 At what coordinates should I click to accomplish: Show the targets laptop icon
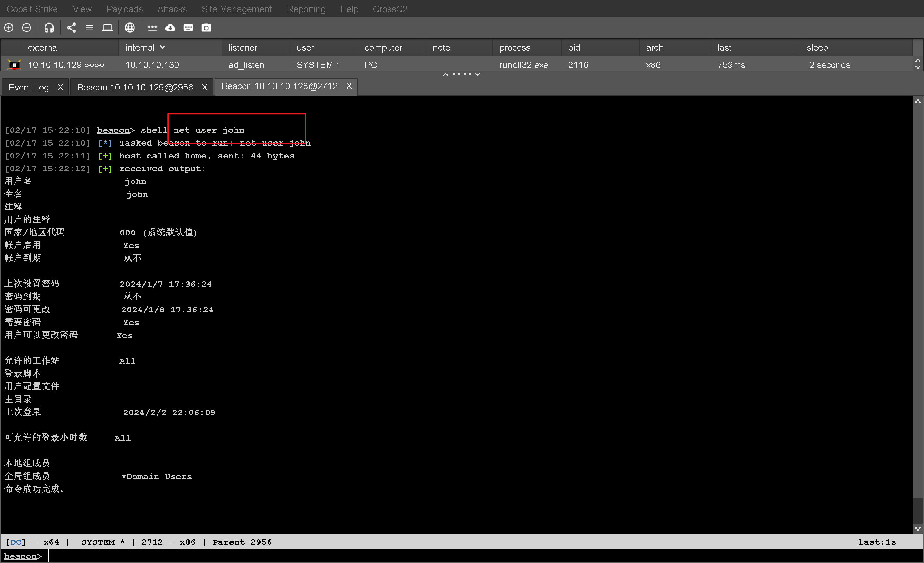107,28
